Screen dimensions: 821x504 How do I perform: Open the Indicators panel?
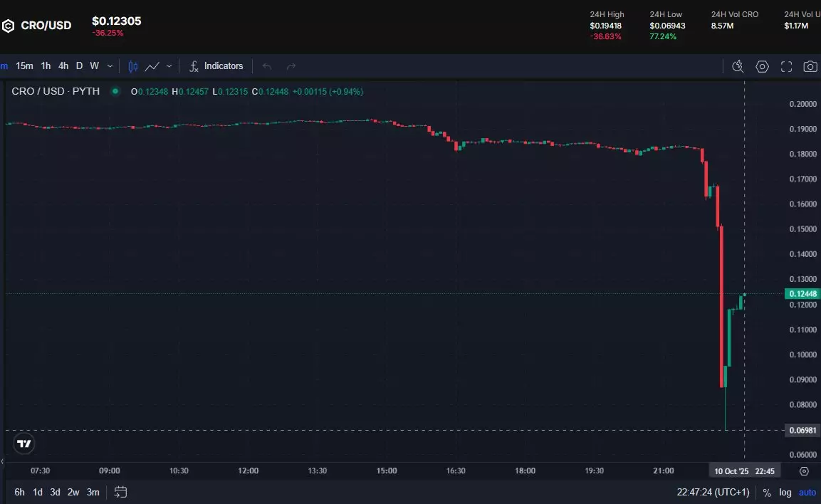click(x=216, y=66)
